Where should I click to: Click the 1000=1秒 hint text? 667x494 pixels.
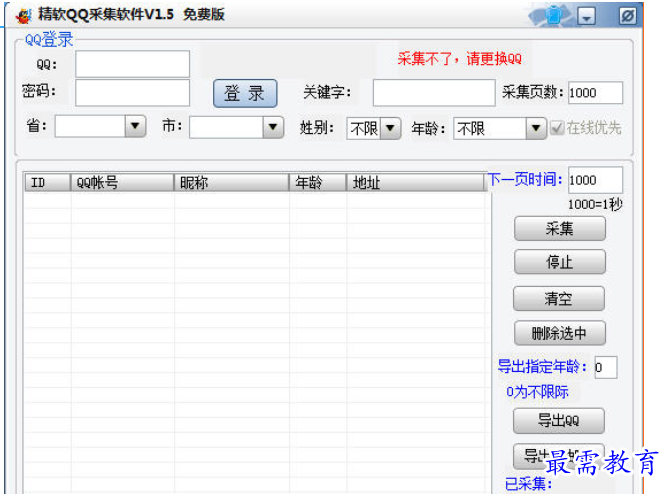tap(595, 205)
